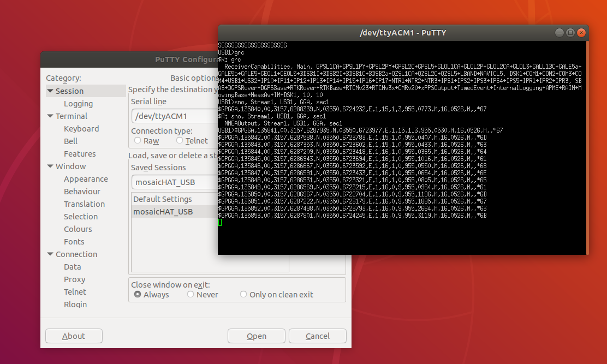Open the Logging settings category

point(78,104)
